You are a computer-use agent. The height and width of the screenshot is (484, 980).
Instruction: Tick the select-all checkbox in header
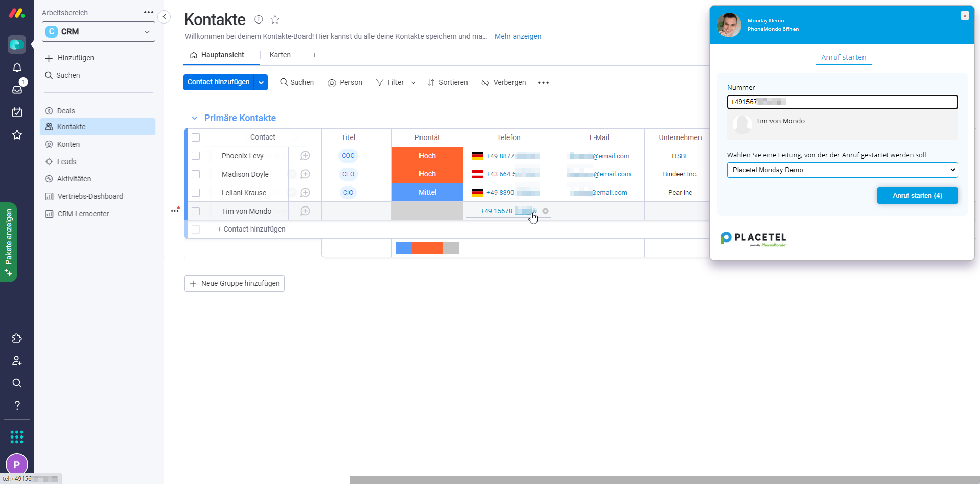tap(196, 137)
